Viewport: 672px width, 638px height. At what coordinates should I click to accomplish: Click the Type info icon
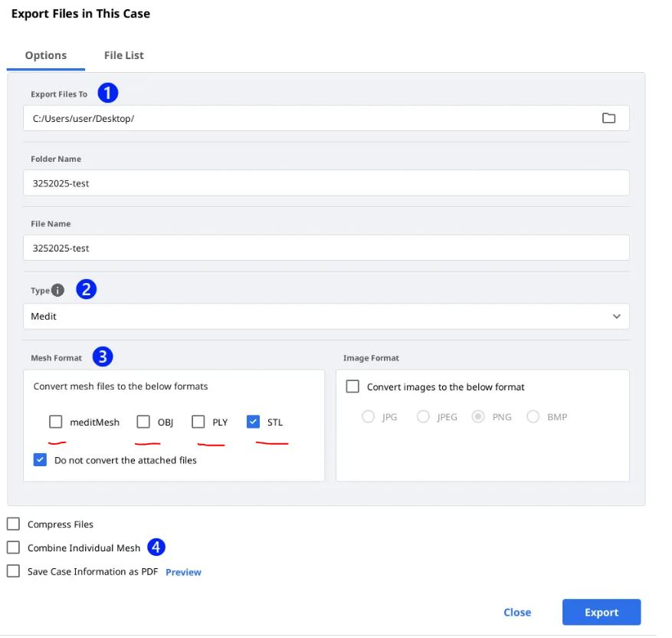pos(58,291)
